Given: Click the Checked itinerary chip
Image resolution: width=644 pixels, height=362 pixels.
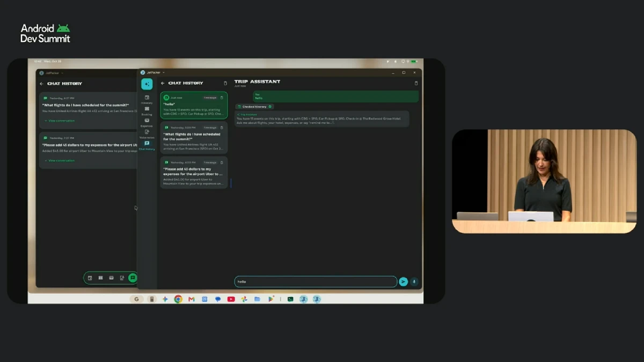Looking at the screenshot, I should pos(254,107).
